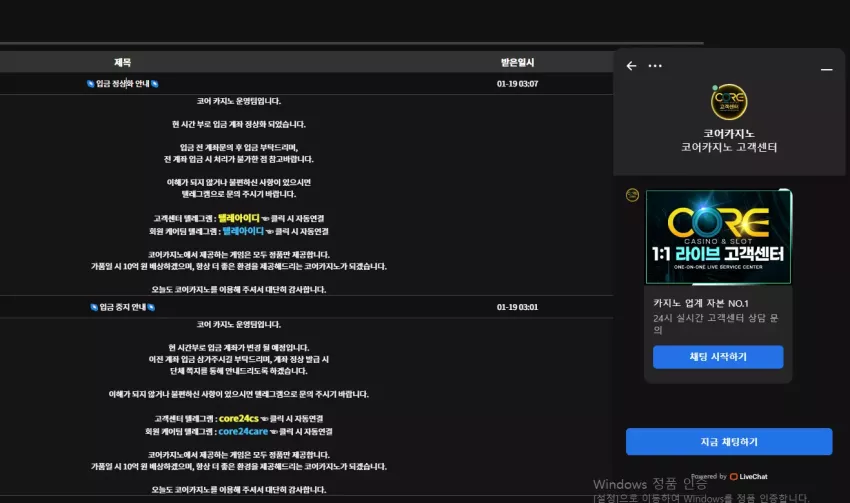
Task: Click the CORE gold logo avatar
Action: pyautogui.click(x=729, y=102)
